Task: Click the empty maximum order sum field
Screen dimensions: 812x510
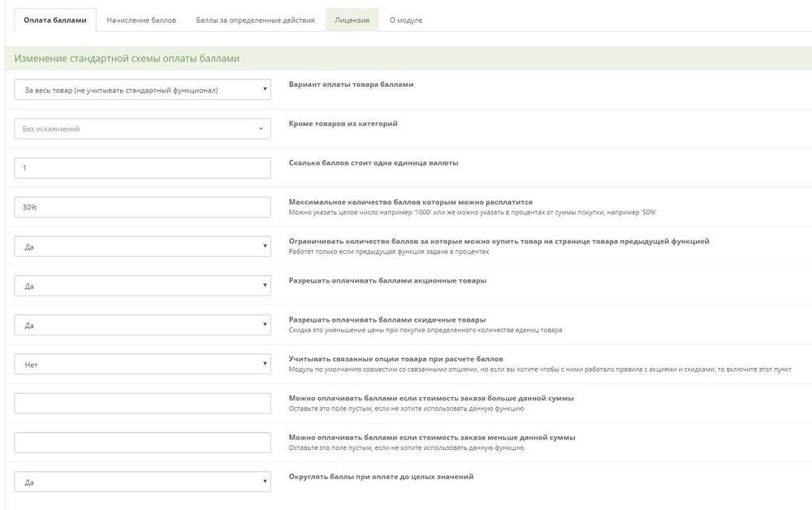Action: click(x=142, y=442)
